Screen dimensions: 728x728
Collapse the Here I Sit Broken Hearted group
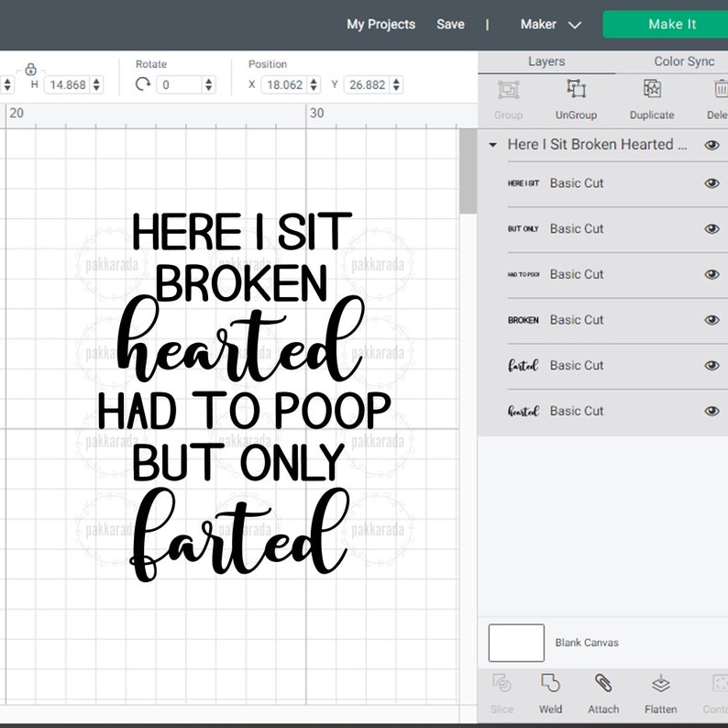(492, 145)
